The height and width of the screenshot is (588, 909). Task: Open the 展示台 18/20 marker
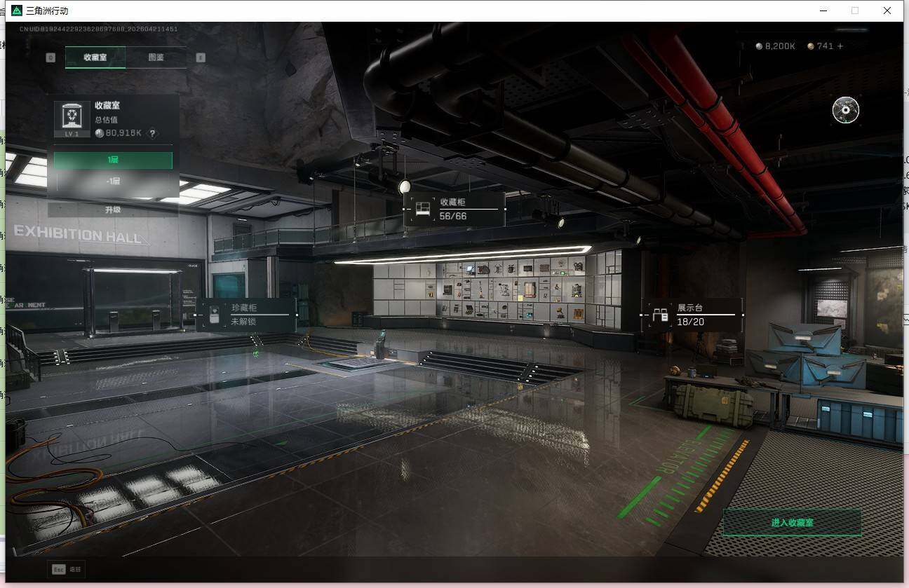(x=692, y=315)
